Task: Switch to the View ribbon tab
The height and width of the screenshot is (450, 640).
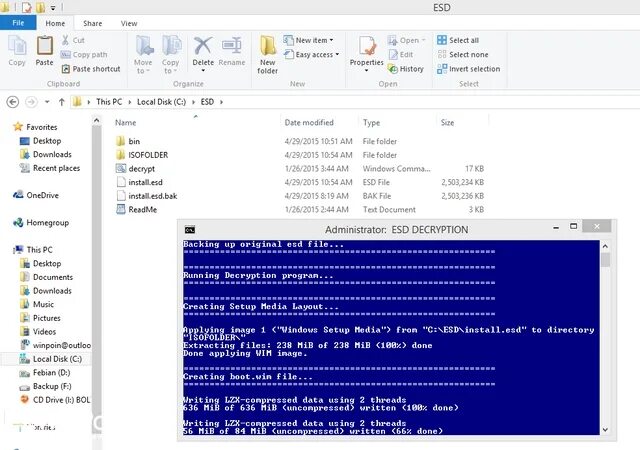Action: pyautogui.click(x=129, y=23)
